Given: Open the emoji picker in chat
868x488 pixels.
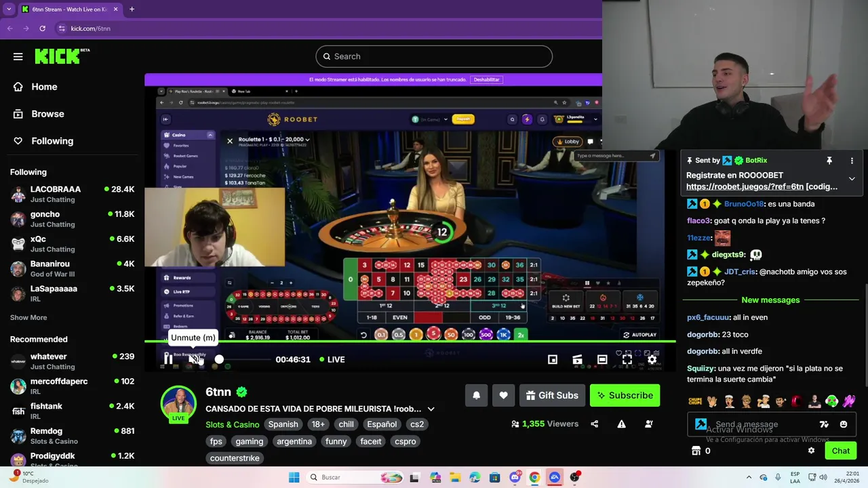Looking at the screenshot, I should [x=844, y=424].
